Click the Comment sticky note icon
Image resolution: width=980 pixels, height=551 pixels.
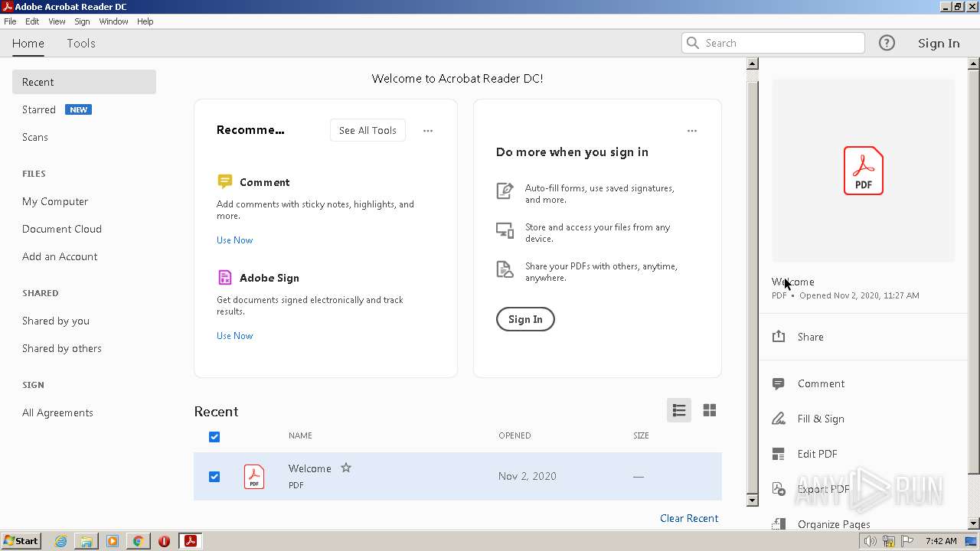pyautogui.click(x=224, y=181)
